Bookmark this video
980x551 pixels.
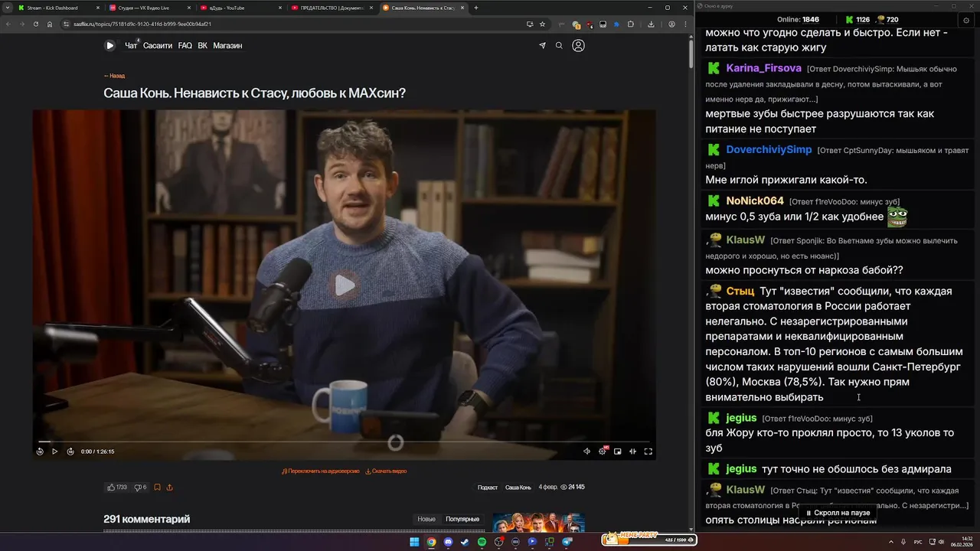[157, 487]
